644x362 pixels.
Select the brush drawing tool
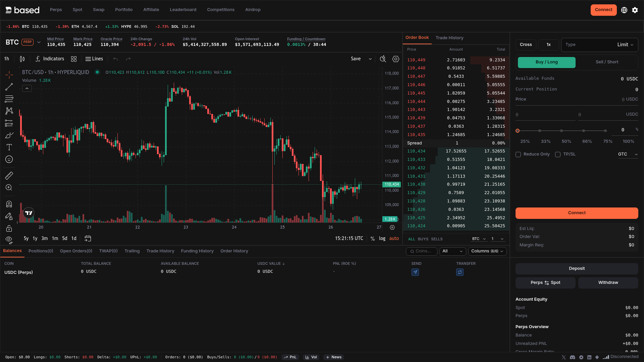point(9,135)
